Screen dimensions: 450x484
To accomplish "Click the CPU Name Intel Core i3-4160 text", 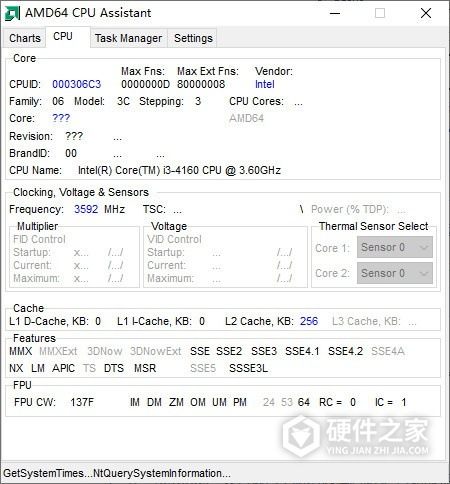I will coord(179,170).
